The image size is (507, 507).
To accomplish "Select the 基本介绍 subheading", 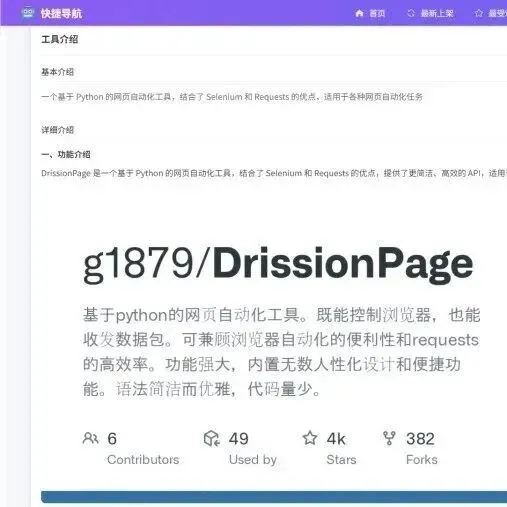I will 57,72.
